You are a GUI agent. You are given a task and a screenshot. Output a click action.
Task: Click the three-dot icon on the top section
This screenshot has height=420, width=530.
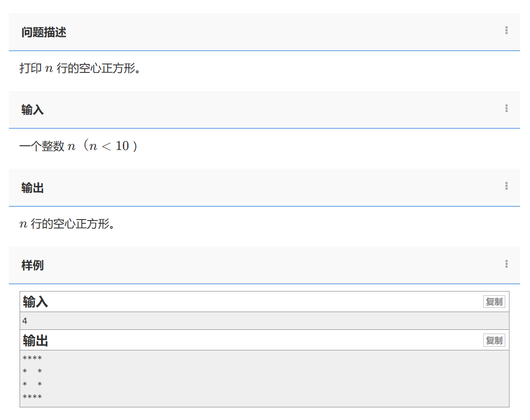click(506, 30)
